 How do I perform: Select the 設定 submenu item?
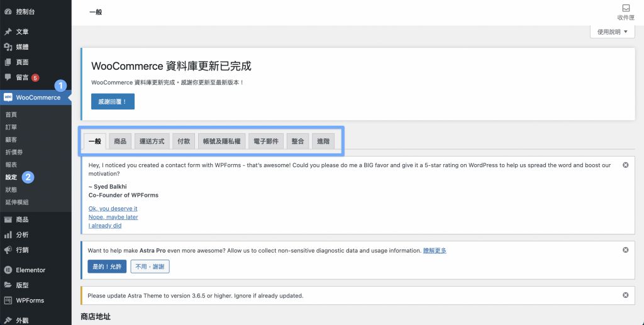(x=11, y=177)
